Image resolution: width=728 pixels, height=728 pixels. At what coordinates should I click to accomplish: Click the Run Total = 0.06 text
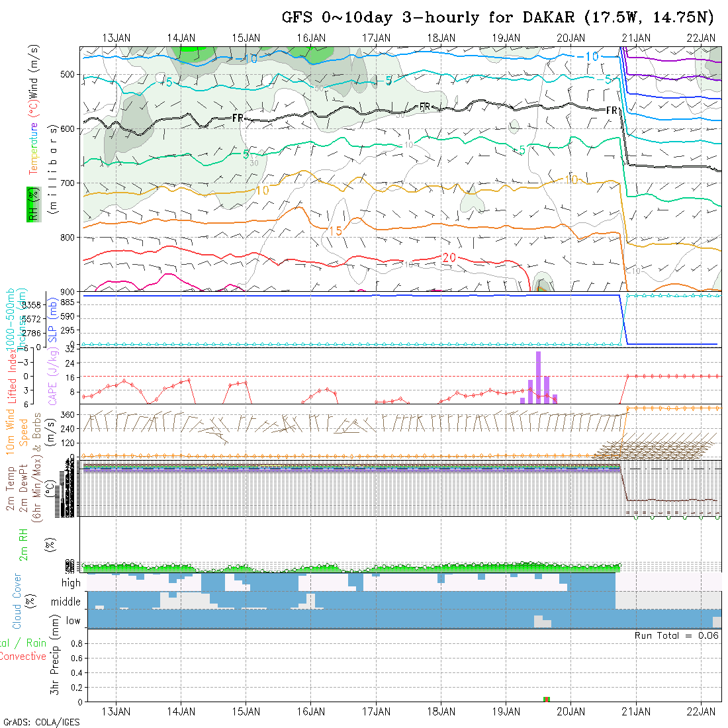coord(676,635)
